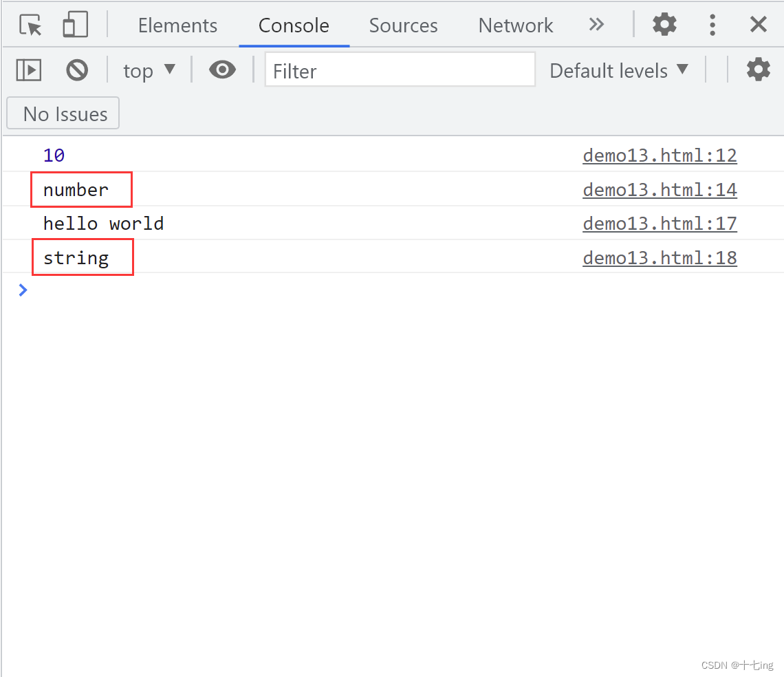Open the Network tab

(516, 25)
